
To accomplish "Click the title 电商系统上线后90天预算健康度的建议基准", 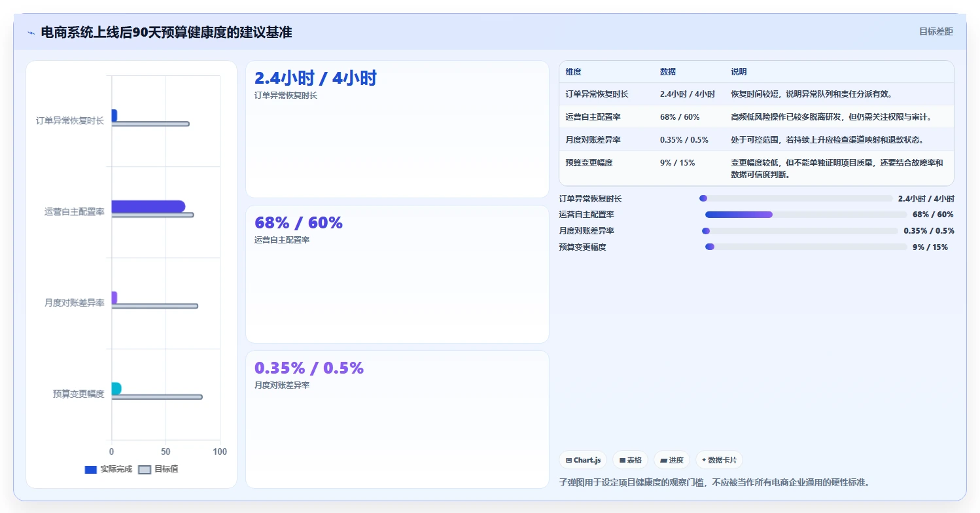I will (166, 32).
